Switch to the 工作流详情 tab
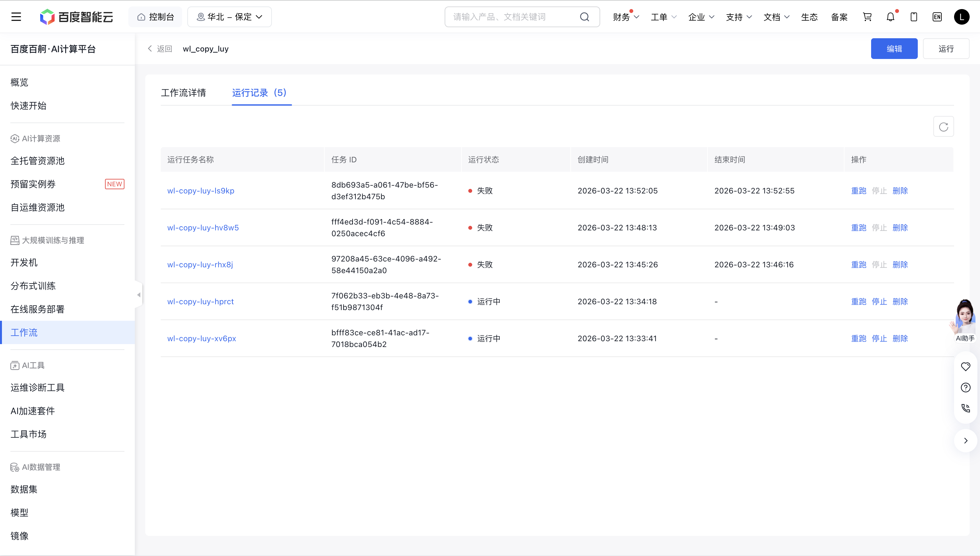Viewport: 980px width, 556px height. pyautogui.click(x=183, y=93)
